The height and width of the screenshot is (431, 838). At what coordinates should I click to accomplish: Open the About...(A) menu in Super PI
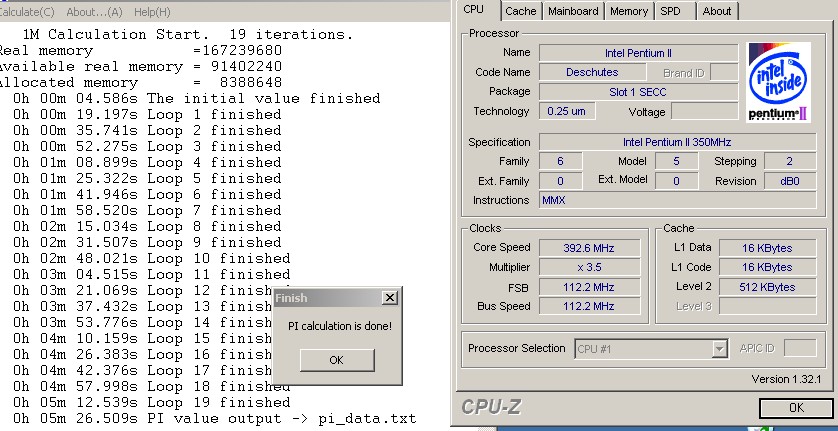[x=94, y=12]
